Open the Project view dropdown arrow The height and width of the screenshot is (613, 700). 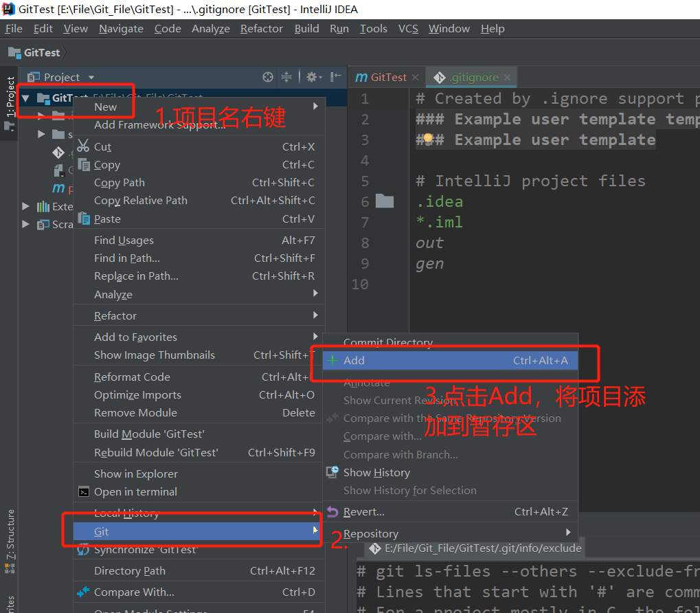[x=91, y=77]
